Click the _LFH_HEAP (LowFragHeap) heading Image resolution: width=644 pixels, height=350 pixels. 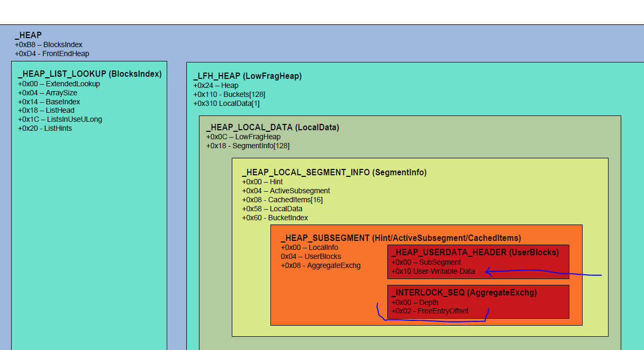click(247, 76)
